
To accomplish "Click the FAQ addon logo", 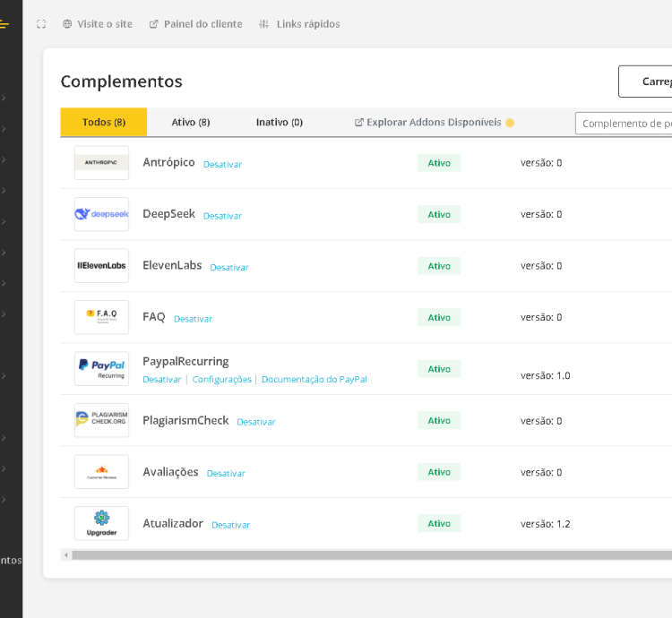I will [101, 317].
